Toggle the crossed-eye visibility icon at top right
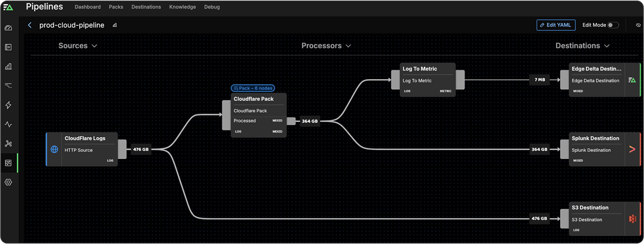Screen dimensions: 644x244 (638, 25)
